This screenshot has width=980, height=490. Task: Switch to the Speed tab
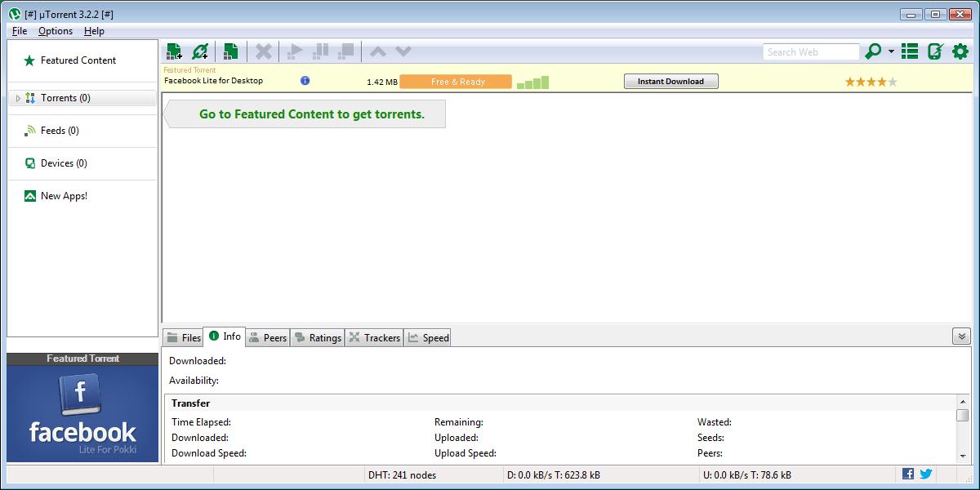428,337
